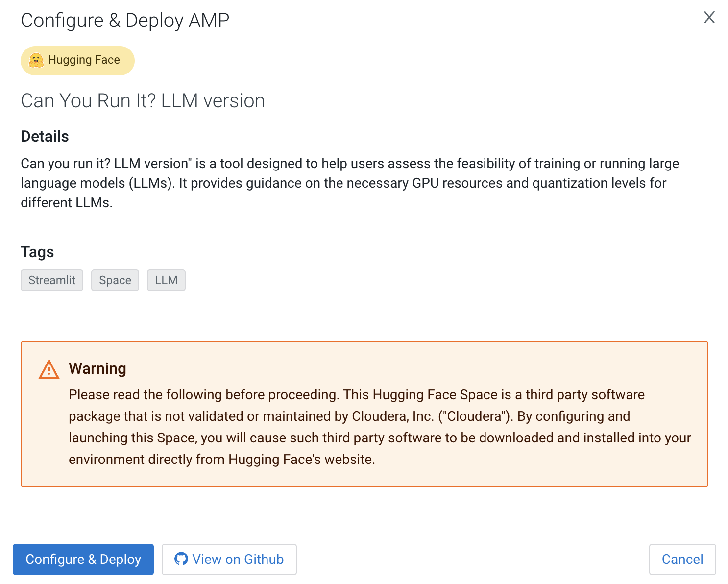Click the X close icon
The width and height of the screenshot is (728, 584).
click(709, 17)
